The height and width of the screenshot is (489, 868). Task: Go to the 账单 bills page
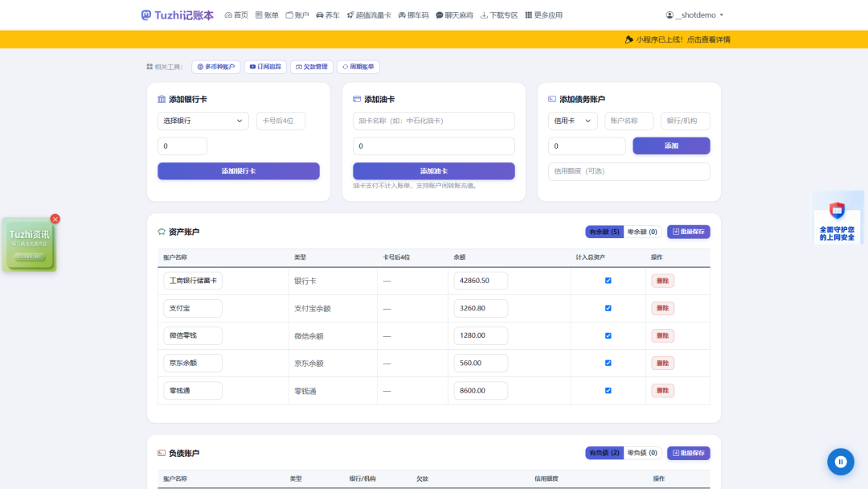point(267,15)
